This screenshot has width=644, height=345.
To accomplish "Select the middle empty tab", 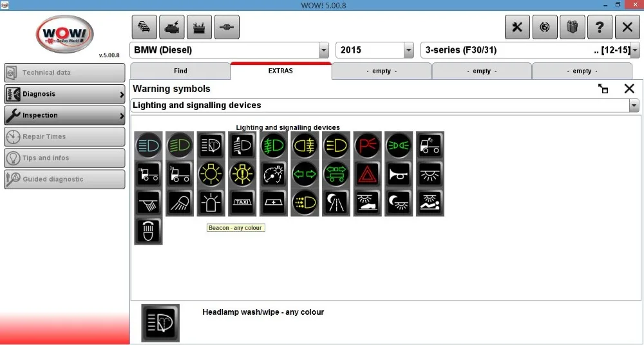I will pos(482,71).
